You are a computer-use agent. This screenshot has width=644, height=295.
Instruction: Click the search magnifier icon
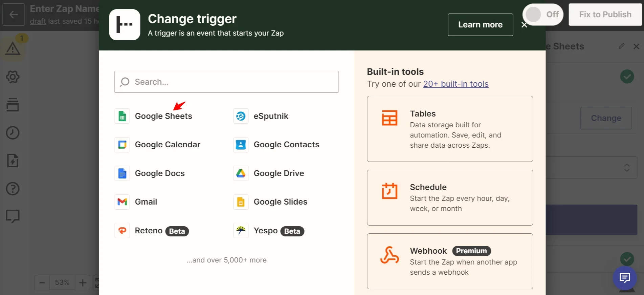[125, 82]
